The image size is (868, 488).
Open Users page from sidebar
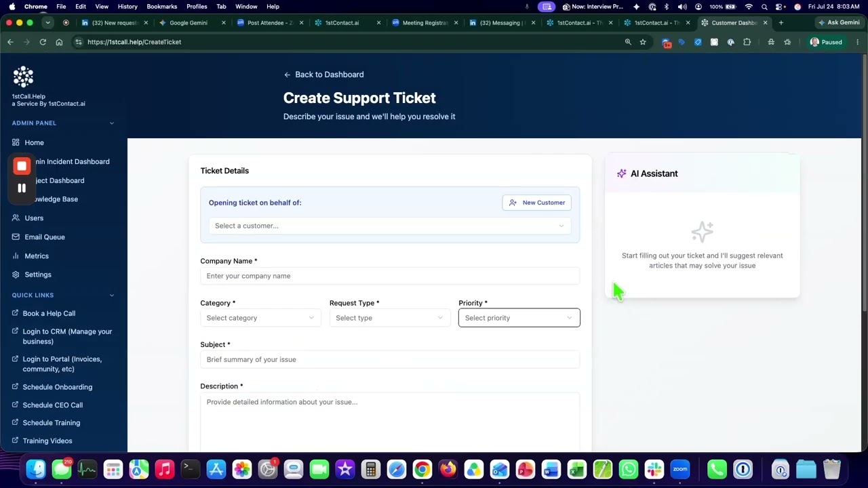pos(34,218)
